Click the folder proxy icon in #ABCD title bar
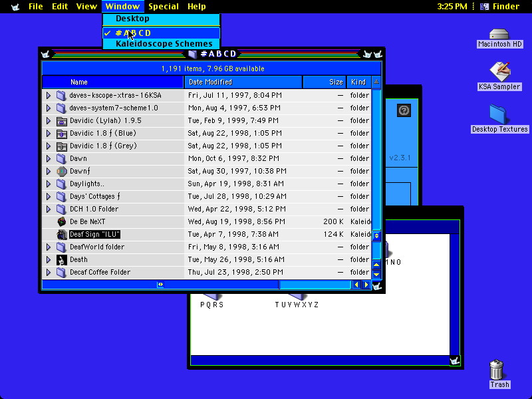Image resolution: width=532 pixels, height=399 pixels. coord(193,54)
